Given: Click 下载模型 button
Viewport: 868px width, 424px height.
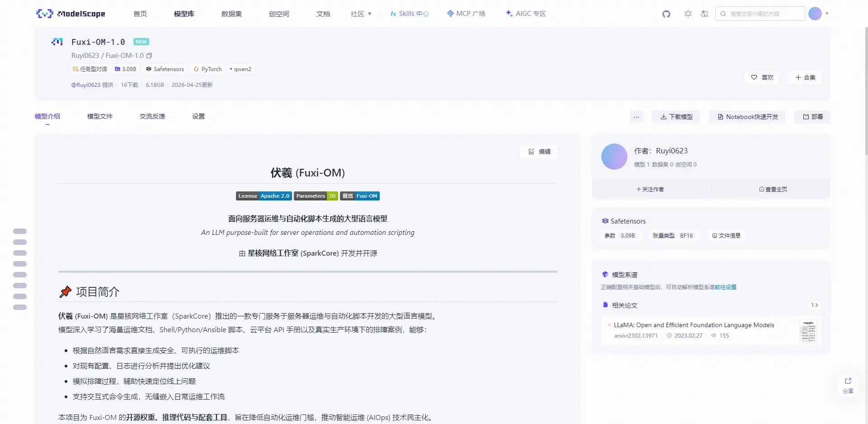Looking at the screenshot, I should click(x=676, y=117).
